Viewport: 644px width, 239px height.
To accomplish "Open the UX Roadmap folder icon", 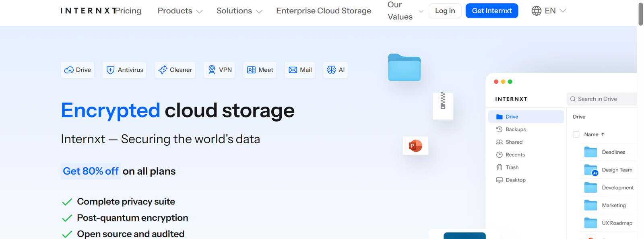I will point(590,223).
